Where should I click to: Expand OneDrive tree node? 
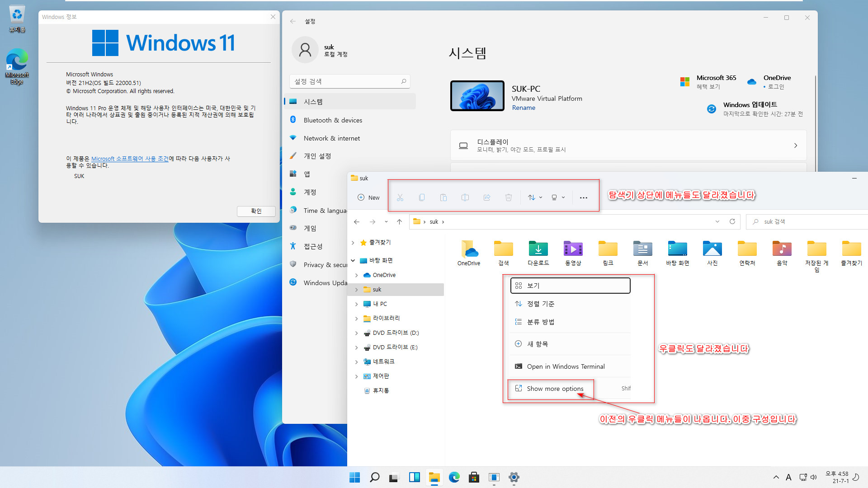click(357, 275)
